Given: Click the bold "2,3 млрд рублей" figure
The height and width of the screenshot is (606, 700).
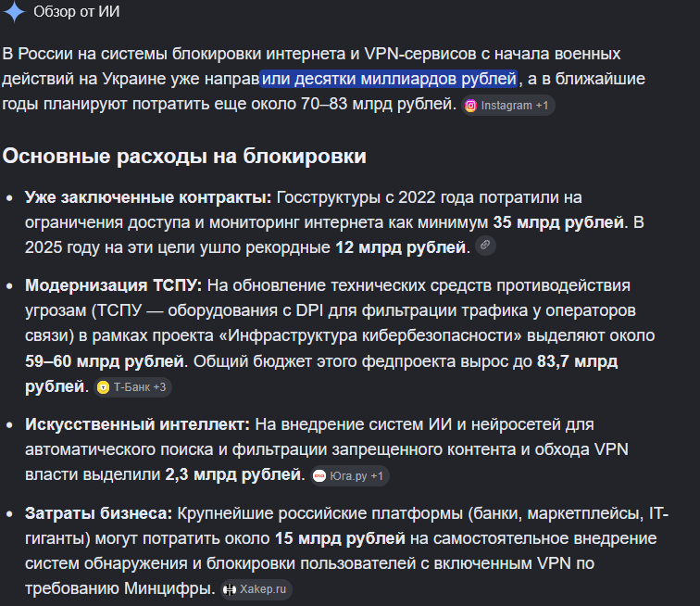Looking at the screenshot, I should coord(233,474).
